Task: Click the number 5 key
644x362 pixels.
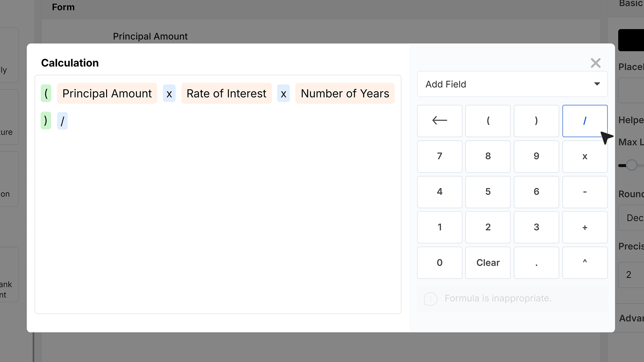Action: coord(488,192)
